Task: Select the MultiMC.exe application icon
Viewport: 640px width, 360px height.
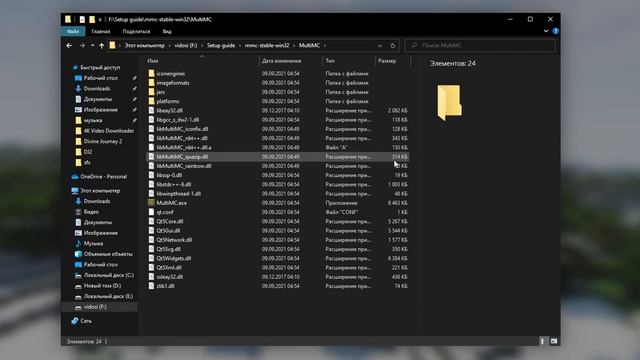Action: point(151,203)
